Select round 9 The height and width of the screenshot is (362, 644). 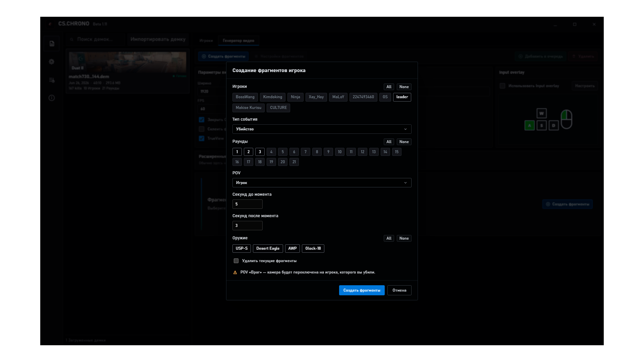pos(328,152)
